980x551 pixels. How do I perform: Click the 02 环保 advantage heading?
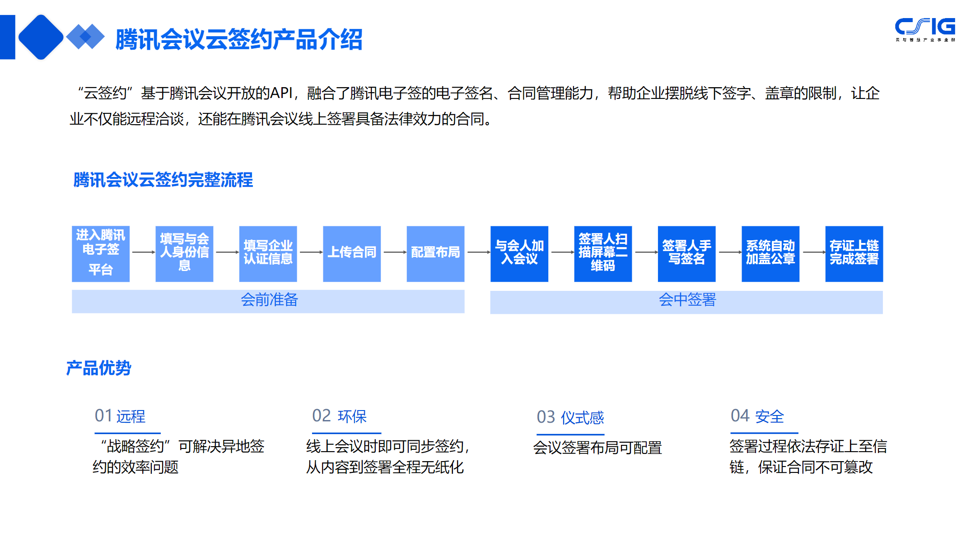tap(340, 416)
